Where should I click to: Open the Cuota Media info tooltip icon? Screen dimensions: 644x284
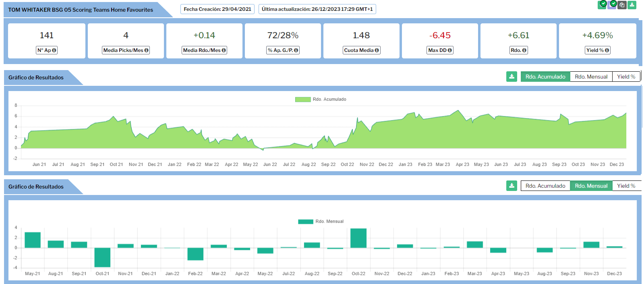377,50
